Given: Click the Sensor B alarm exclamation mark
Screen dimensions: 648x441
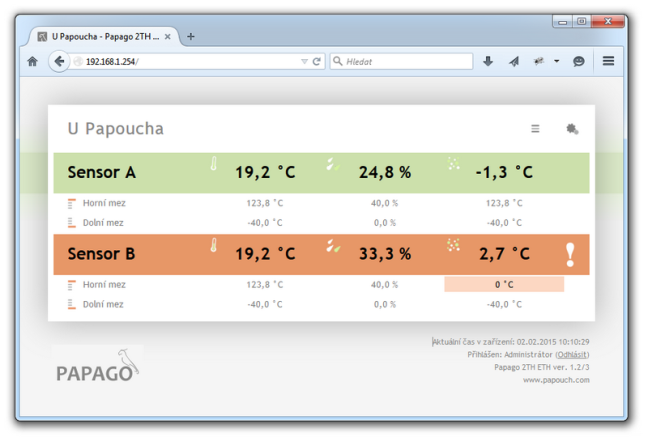Looking at the screenshot, I should tap(570, 255).
